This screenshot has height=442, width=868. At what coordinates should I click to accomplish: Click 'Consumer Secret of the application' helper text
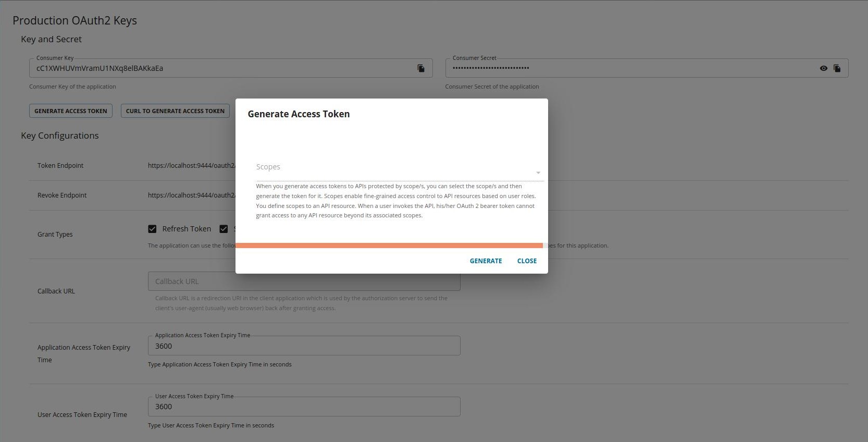coord(492,87)
